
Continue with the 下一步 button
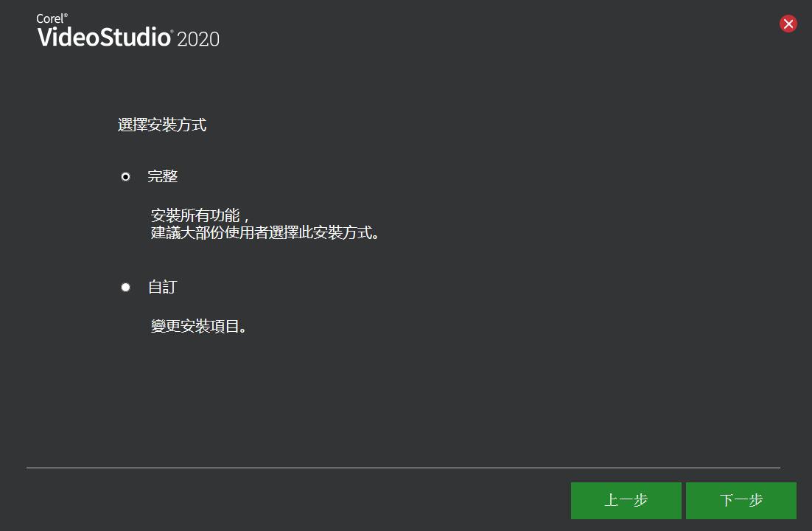pos(741,501)
